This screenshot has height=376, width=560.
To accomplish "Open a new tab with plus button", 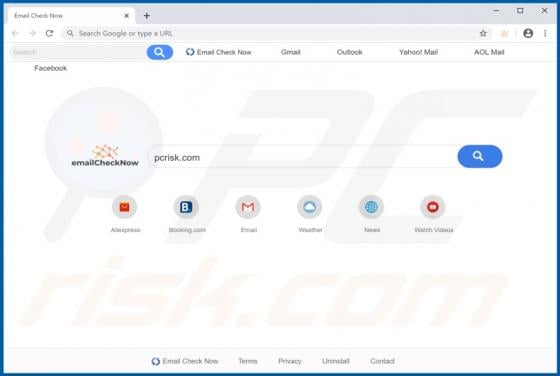I will (146, 16).
